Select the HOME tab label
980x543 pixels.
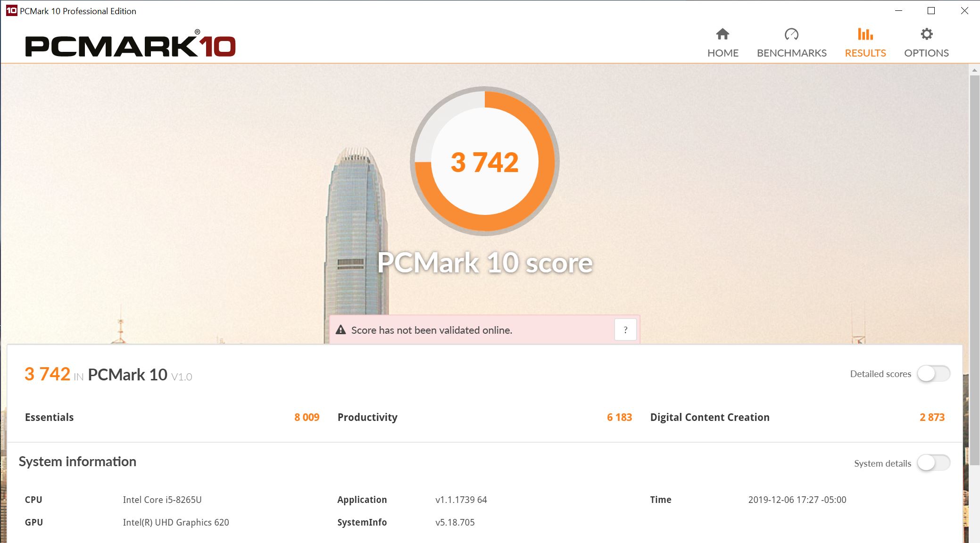(723, 53)
